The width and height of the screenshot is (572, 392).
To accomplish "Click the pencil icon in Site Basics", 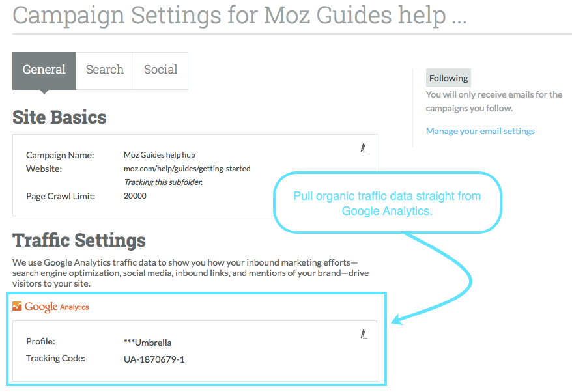I will click(x=364, y=148).
